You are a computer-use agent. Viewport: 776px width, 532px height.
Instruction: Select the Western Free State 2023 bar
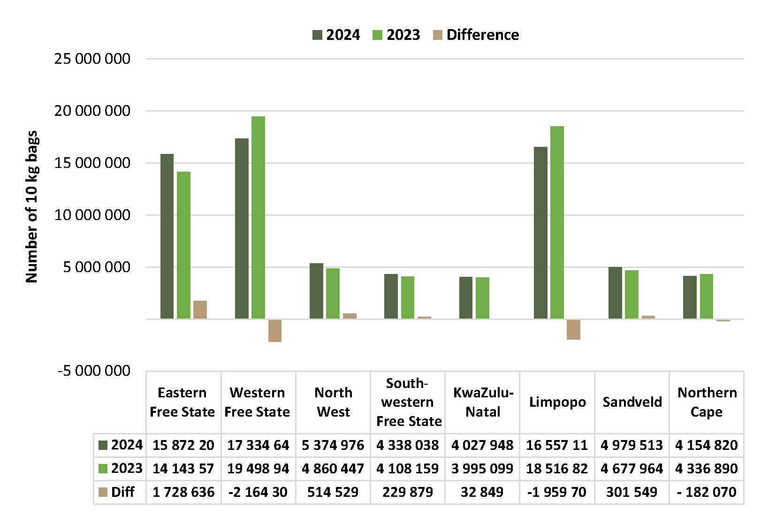[258, 218]
